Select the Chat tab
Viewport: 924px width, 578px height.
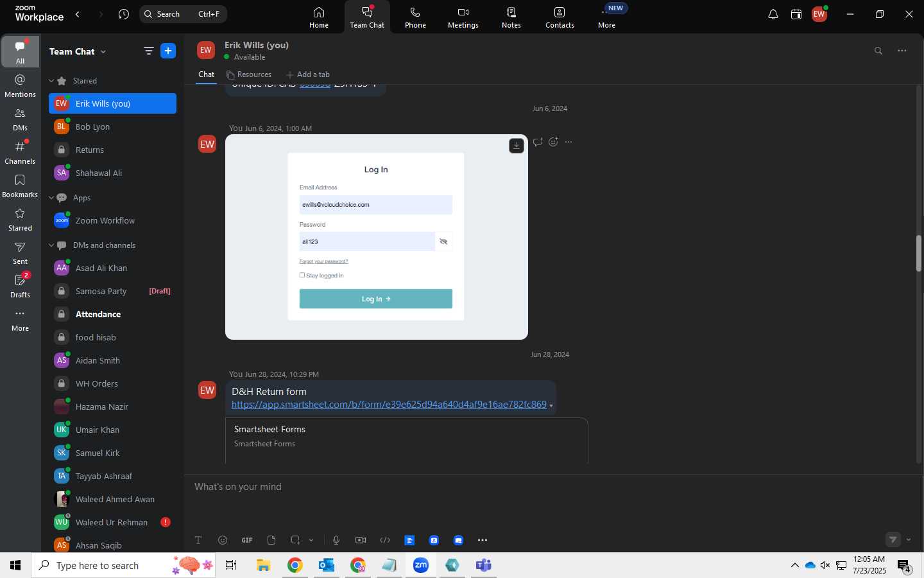pos(206,74)
